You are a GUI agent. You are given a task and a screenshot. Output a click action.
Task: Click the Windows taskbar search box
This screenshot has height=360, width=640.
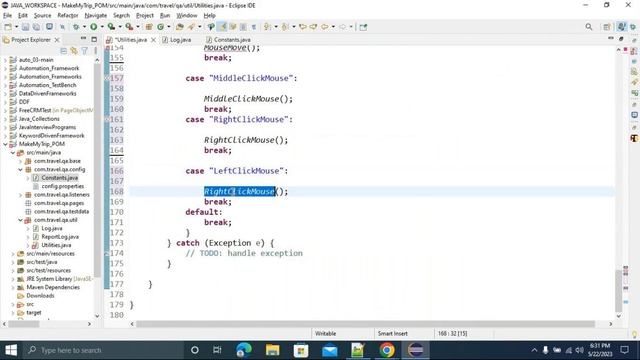(103, 350)
